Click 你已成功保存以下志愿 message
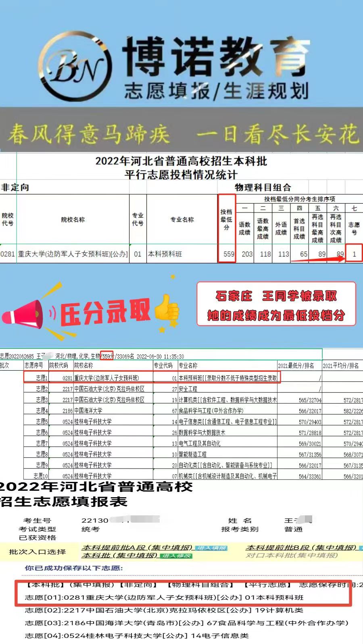This screenshot has height=644, width=363. pyautogui.click(x=74, y=568)
